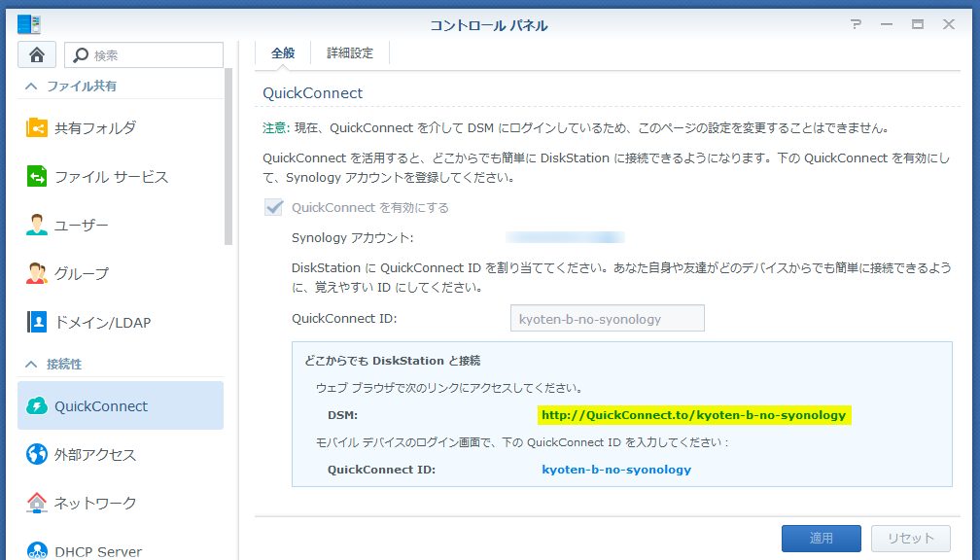This screenshot has width=980, height=560.
Task: Switch to the 詳細設定 tab
Action: pyautogui.click(x=350, y=53)
